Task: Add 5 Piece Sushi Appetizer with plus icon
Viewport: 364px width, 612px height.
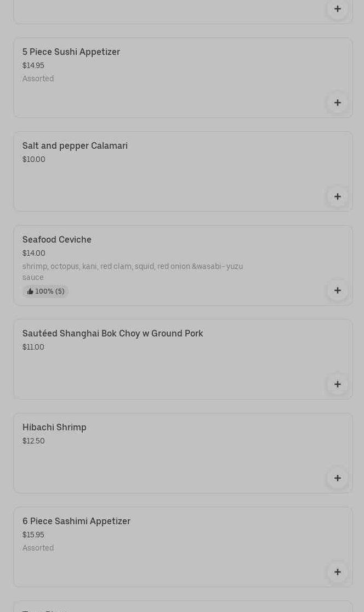Action: pyautogui.click(x=337, y=103)
